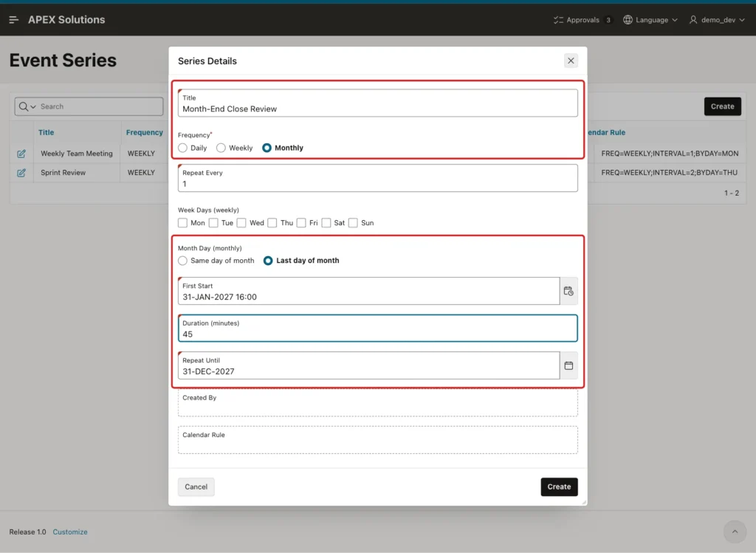
Task: Open the Approvals menu item
Action: [x=583, y=20]
